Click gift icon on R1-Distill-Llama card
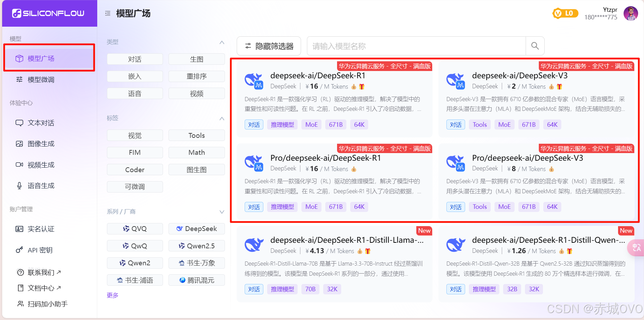 [x=368, y=251]
